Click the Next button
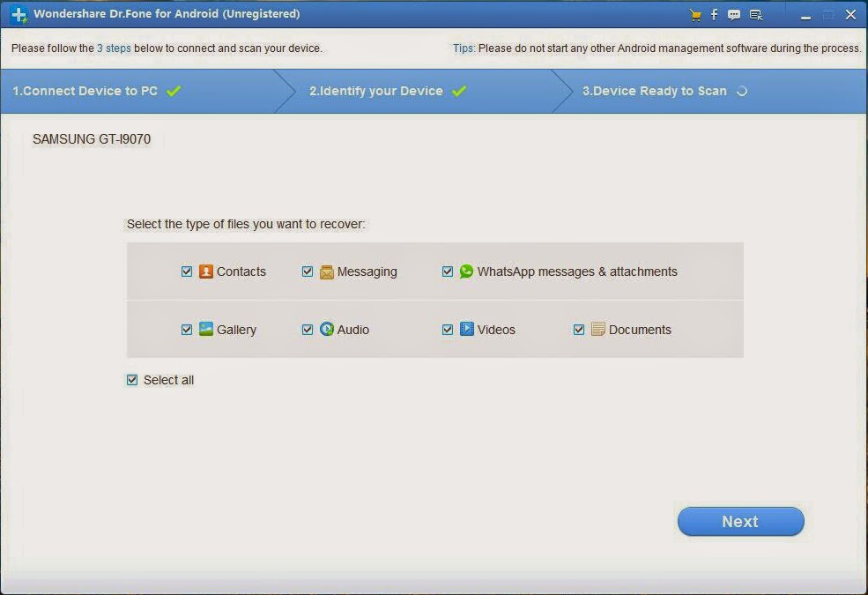The width and height of the screenshot is (868, 595). (741, 521)
